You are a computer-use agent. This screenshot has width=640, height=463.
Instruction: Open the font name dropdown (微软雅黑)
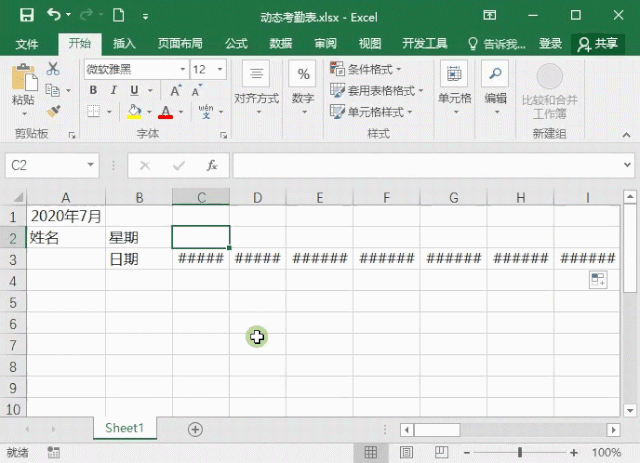click(182, 69)
